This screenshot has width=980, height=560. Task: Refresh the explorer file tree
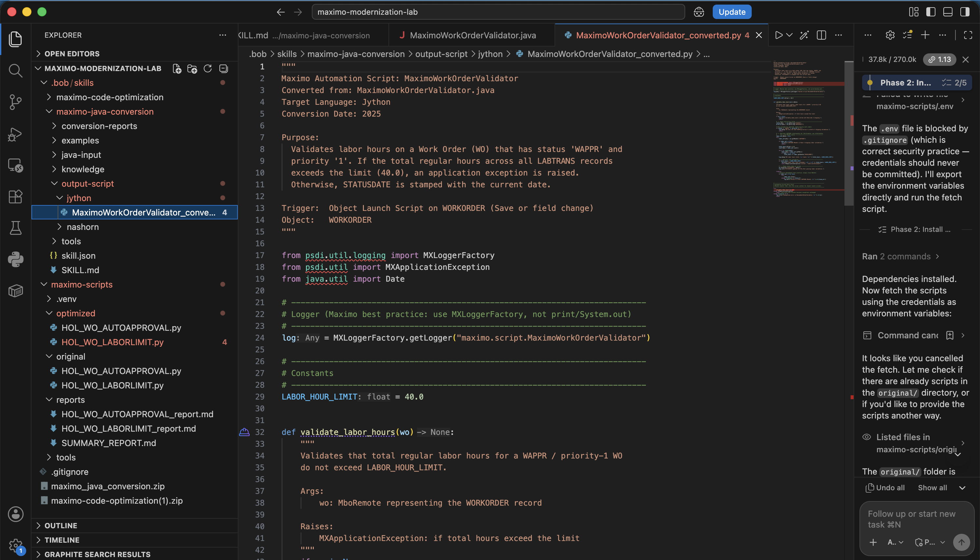208,68
